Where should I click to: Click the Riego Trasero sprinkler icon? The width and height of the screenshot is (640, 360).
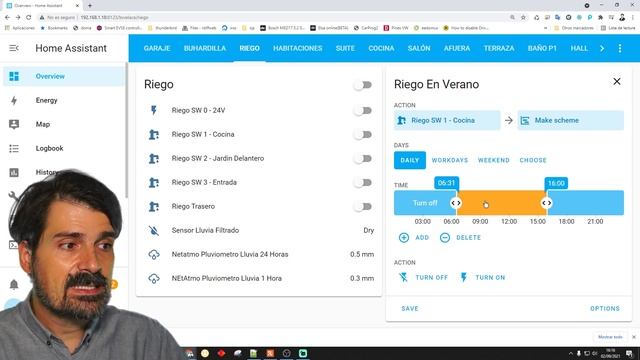pyautogui.click(x=154, y=207)
